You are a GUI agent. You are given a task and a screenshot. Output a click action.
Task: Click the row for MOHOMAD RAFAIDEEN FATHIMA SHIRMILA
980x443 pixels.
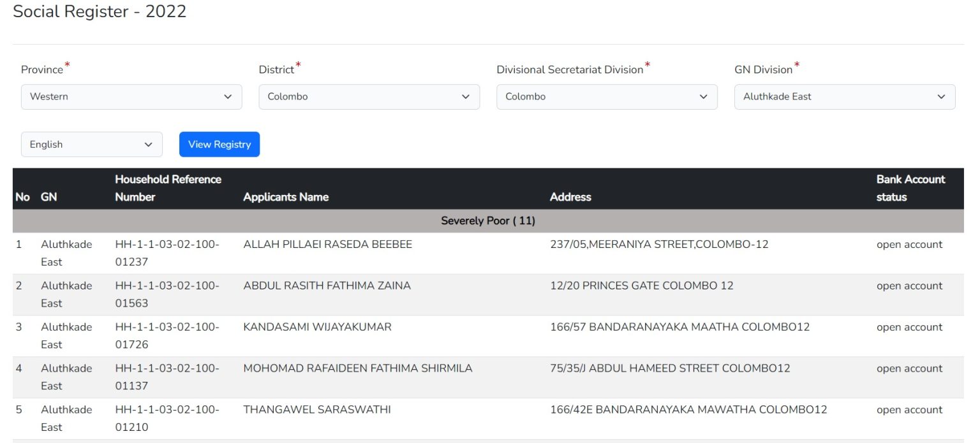pyautogui.click(x=357, y=368)
